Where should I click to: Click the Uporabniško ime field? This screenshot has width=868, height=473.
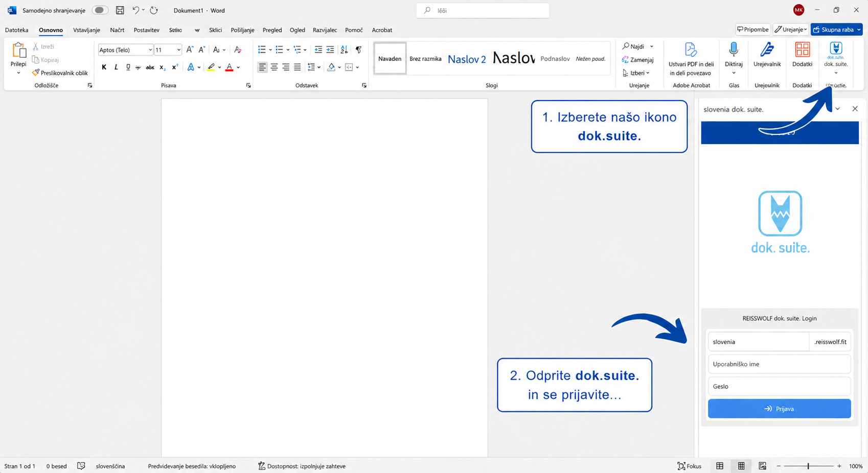coord(779,364)
